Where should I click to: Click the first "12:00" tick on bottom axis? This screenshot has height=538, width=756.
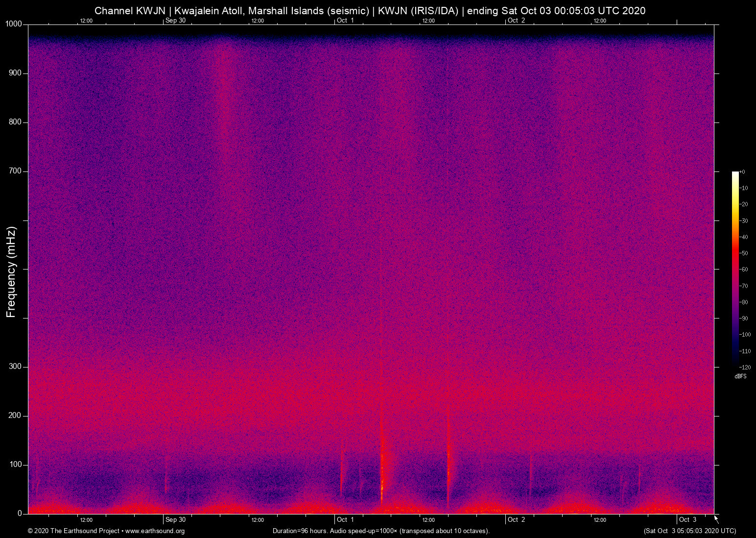pyautogui.click(x=87, y=519)
